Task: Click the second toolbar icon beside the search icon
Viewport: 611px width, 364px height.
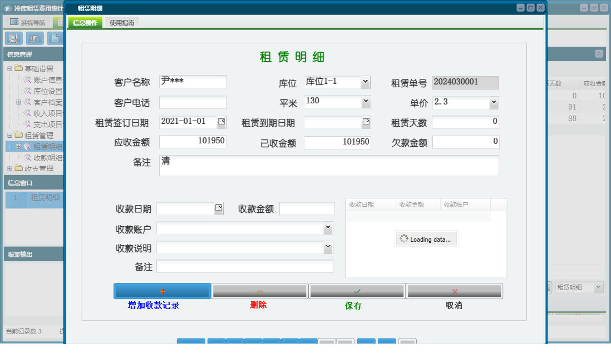Action: 35,38
